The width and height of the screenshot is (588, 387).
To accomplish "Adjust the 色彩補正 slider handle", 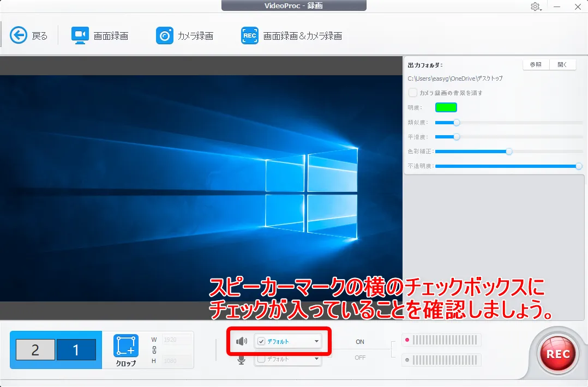I will tap(509, 152).
